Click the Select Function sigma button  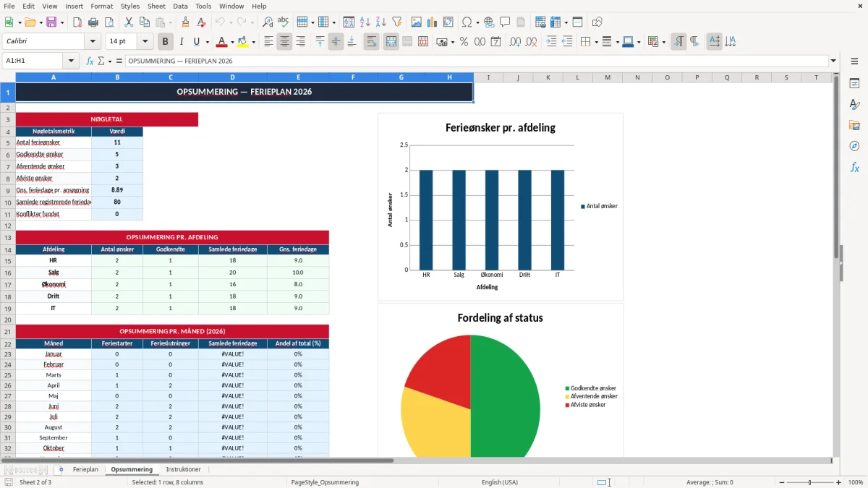101,61
